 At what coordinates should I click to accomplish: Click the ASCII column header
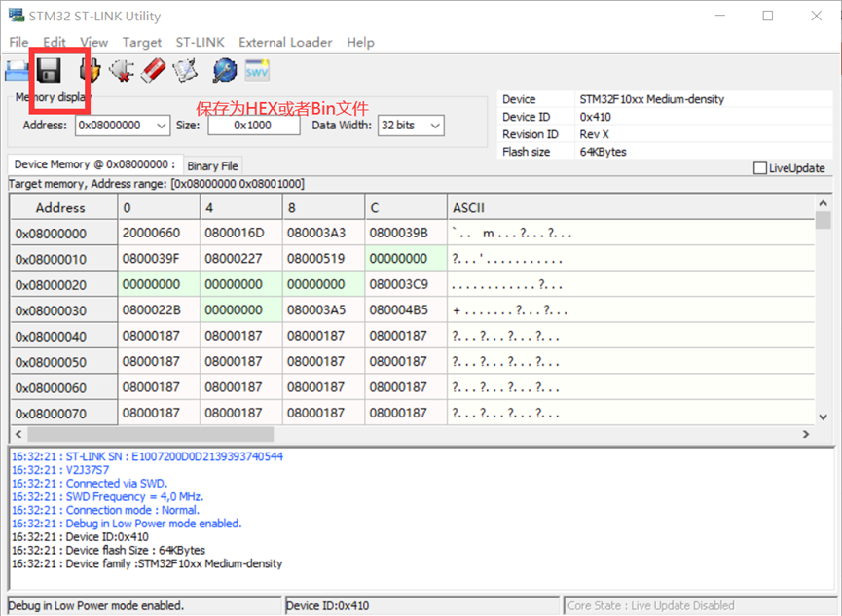pos(631,208)
